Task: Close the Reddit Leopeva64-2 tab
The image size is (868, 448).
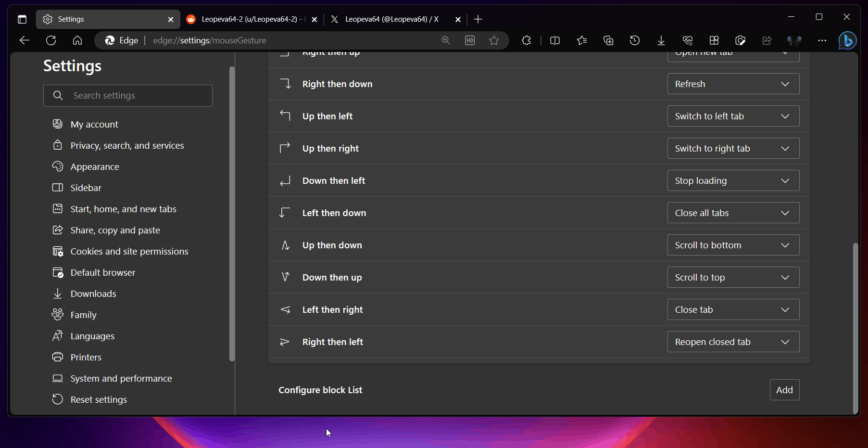Action: (x=314, y=19)
